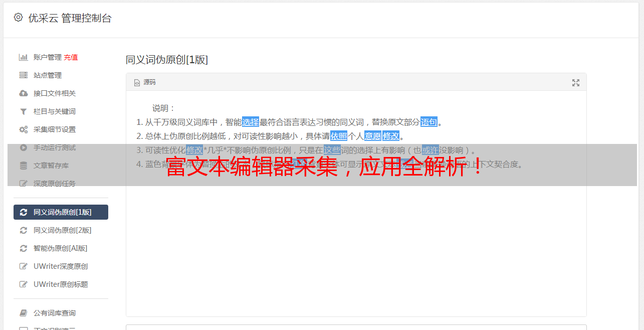Click highlighted synonym 依照 in line two

339,136
